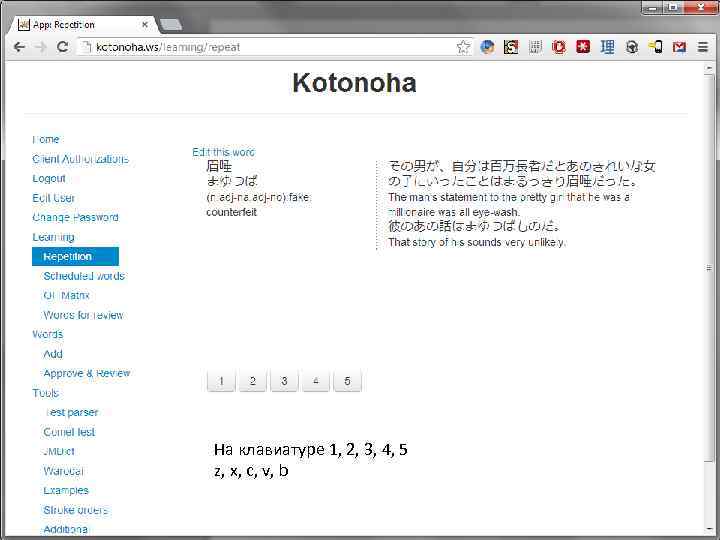Rate the word with button 2

tap(253, 381)
